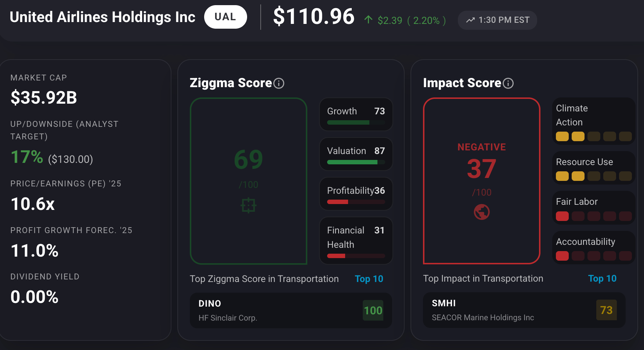Viewport: 644px width, 350px height.
Task: Open the Ziggma Score info icon
Action: tap(279, 83)
